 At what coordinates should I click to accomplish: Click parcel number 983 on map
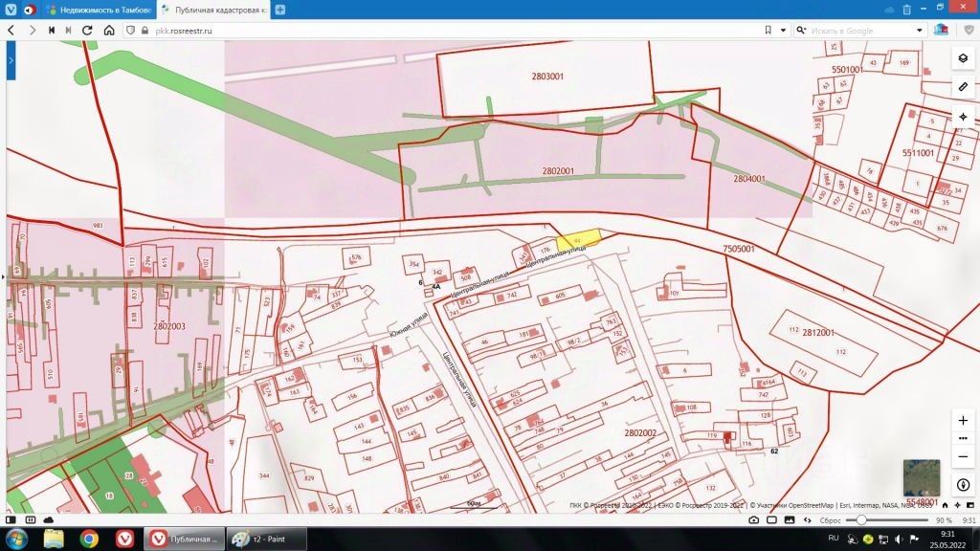coord(98,226)
